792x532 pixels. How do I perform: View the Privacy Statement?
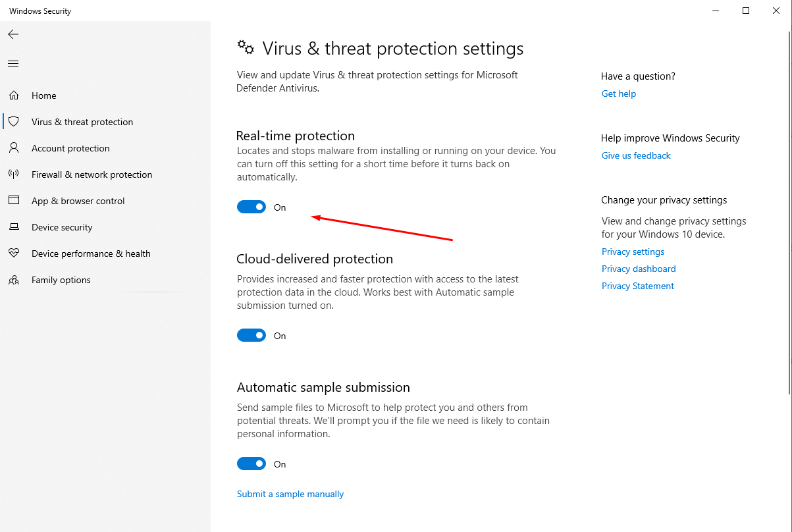coord(637,285)
